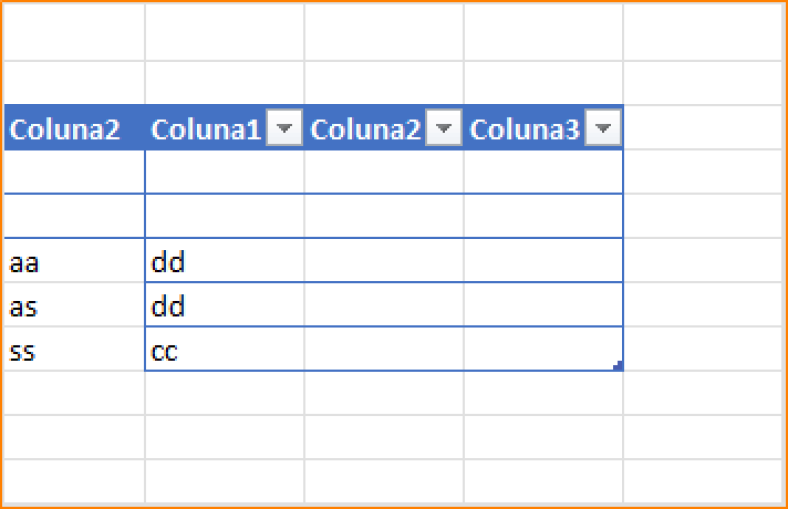Select second empty row cell under Coluna3
The height and width of the screenshot is (509, 788).
click(x=543, y=216)
